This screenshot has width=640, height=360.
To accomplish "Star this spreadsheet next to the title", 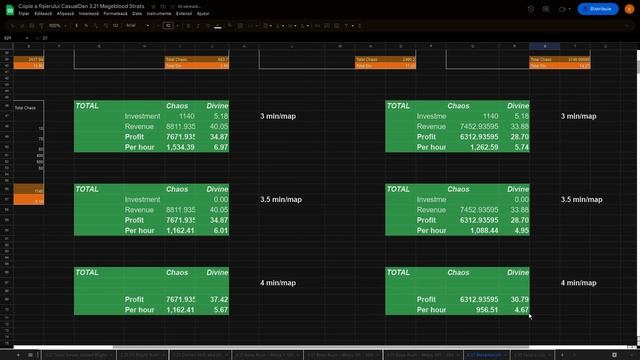I will [x=153, y=7].
